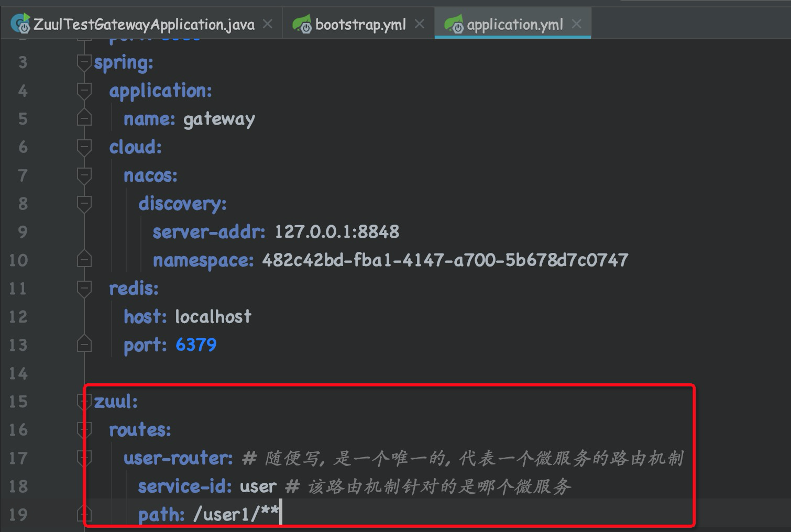Close the bootstrap.yml tab
The image size is (791, 532).
pos(420,24)
